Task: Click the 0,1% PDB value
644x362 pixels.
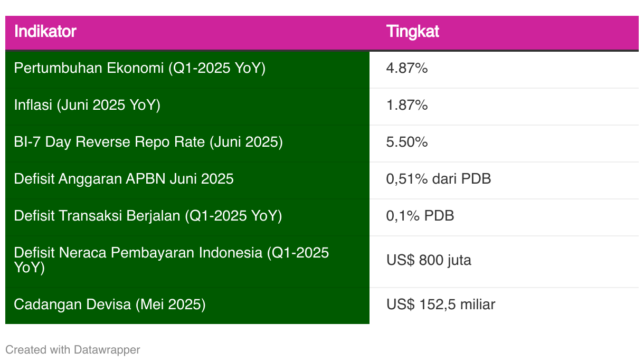Action: click(420, 216)
